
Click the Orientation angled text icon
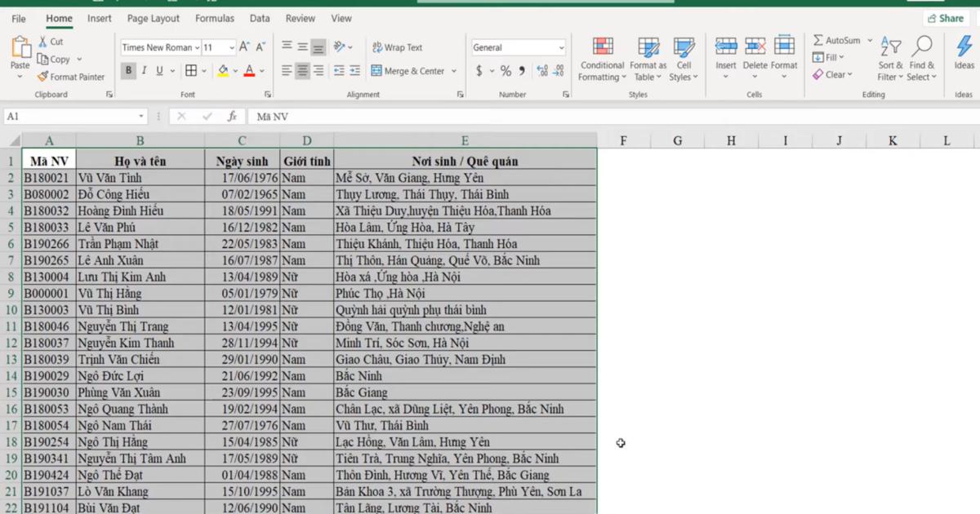(x=339, y=47)
